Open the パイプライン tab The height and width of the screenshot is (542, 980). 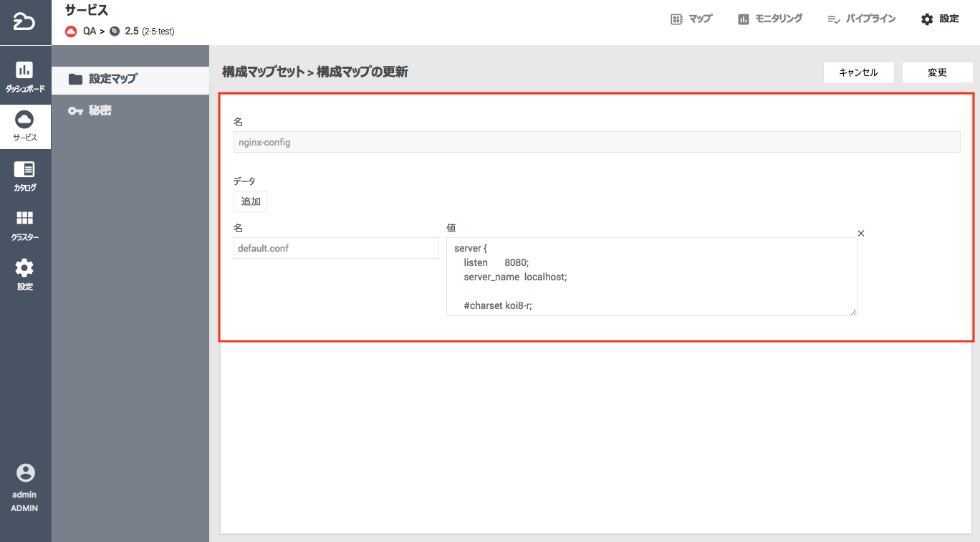pos(861,19)
